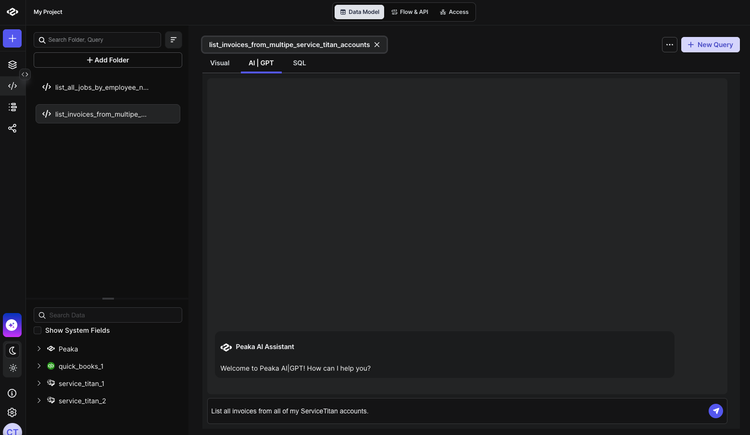Click the quick_books_1 label
The height and width of the screenshot is (435, 750).
tap(81, 367)
